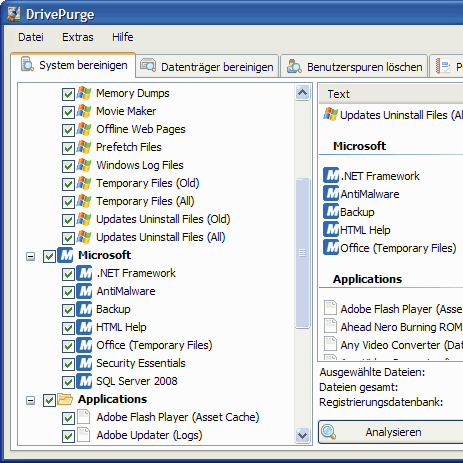Image resolution: width=463 pixels, height=463 pixels.
Task: Select the Microsoft group label in tree
Action: tap(104, 255)
